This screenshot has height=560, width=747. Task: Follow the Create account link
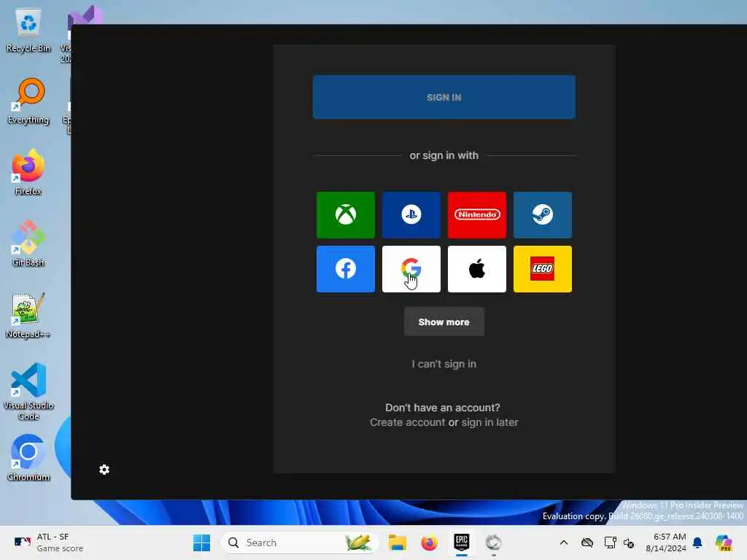click(407, 422)
